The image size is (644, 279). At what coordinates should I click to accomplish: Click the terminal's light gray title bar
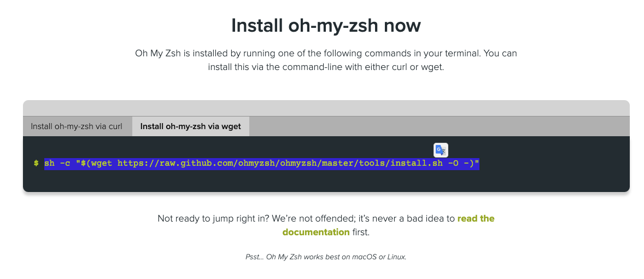[x=326, y=108]
